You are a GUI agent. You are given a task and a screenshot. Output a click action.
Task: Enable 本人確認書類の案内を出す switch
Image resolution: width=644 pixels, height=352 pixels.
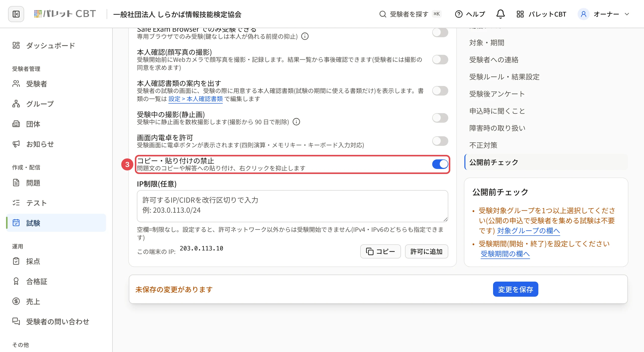tap(440, 91)
